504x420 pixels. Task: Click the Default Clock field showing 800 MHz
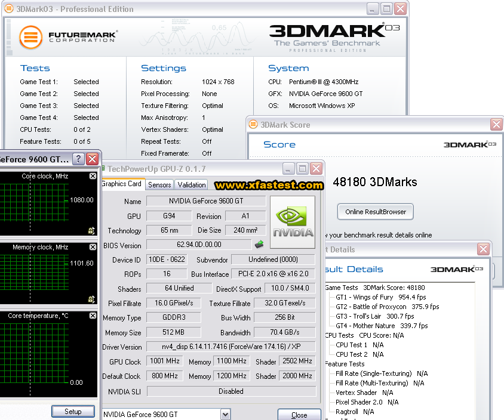click(165, 376)
